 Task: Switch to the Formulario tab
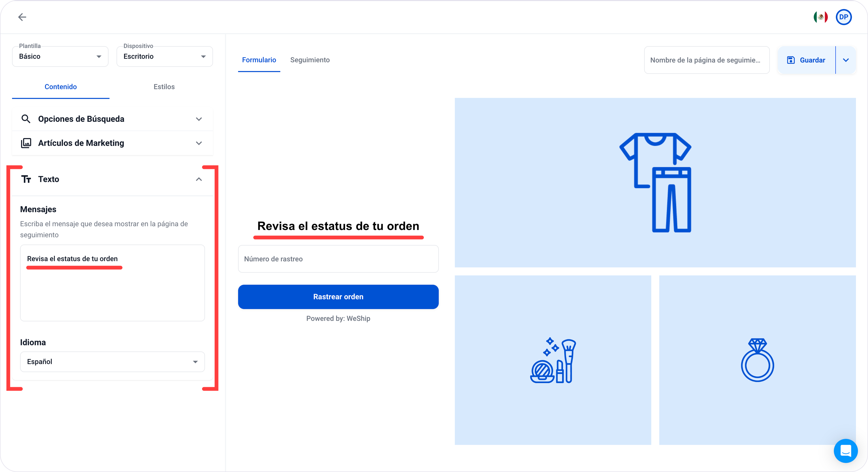(x=259, y=60)
